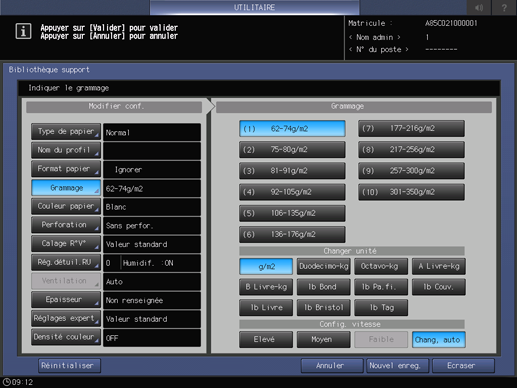The image size is (517, 388).
Task: Open the Densité couleur setting
Action: pos(66,337)
